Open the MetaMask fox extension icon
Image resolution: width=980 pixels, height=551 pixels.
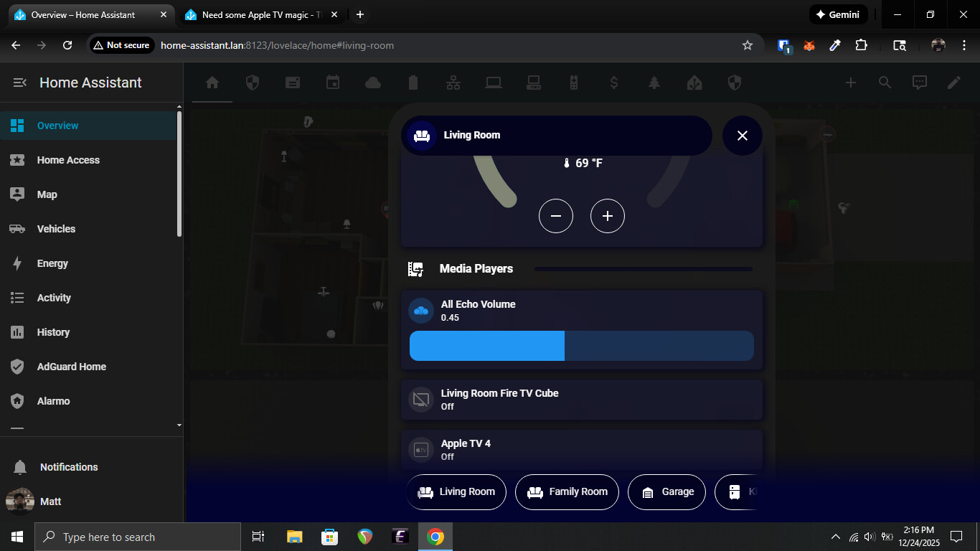click(x=809, y=45)
